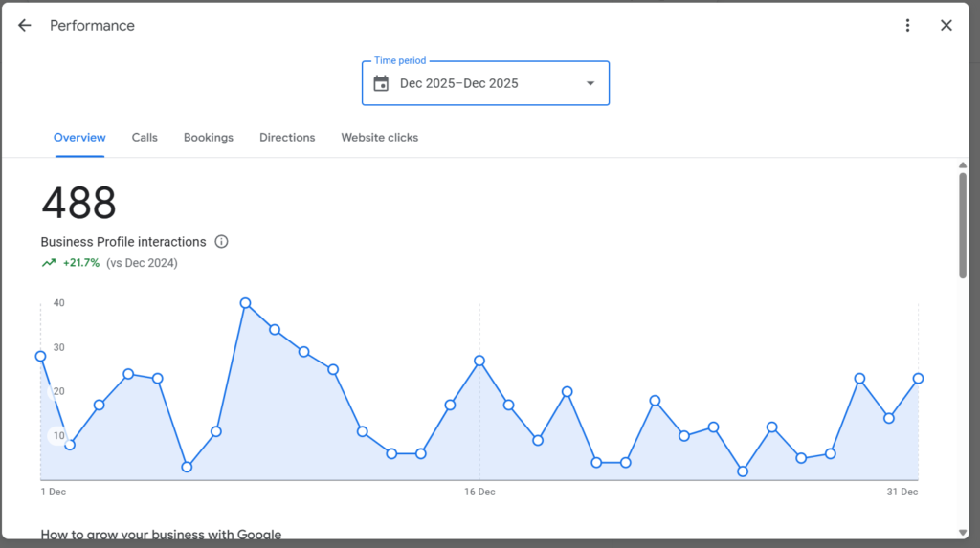Image resolution: width=980 pixels, height=548 pixels.
Task: View the Website clicks tab
Action: (379, 138)
